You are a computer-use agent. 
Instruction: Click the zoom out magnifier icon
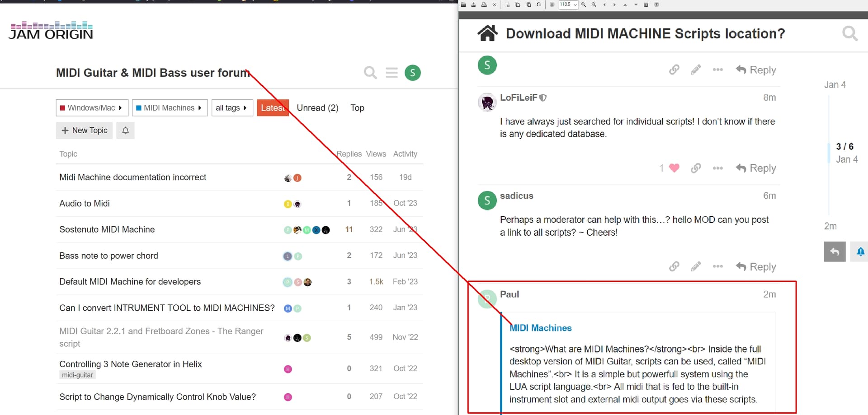point(594,5)
